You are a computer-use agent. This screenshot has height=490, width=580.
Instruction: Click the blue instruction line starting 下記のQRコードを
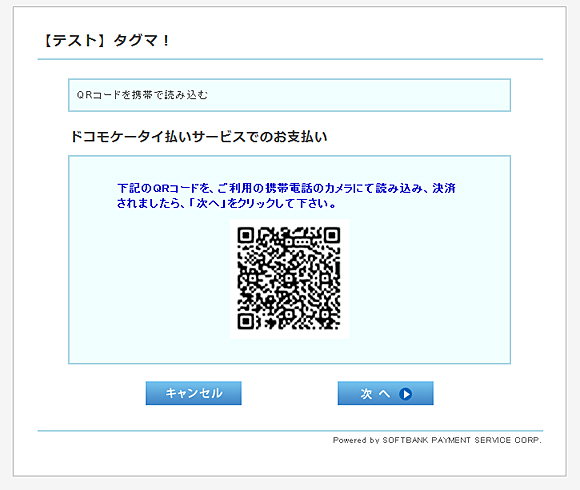286,188
